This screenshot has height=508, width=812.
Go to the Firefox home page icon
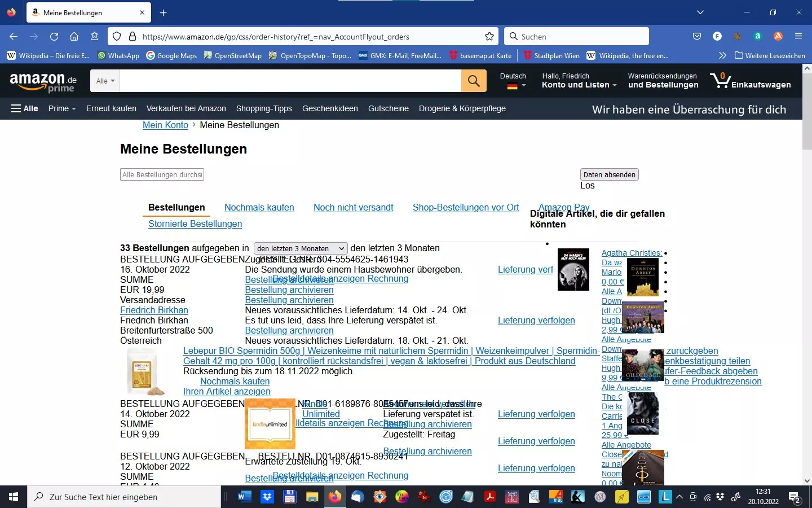(x=74, y=37)
